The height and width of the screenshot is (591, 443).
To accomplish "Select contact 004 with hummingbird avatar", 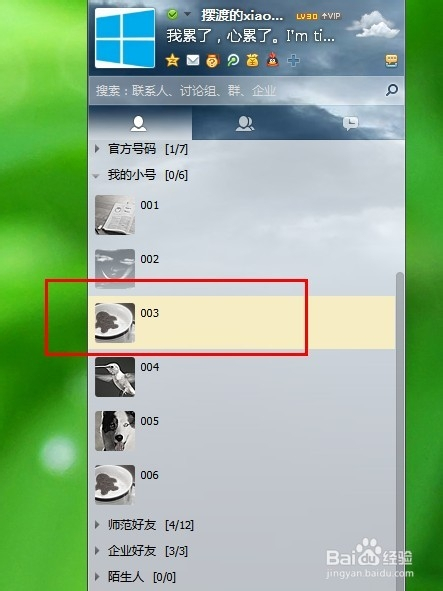I will coord(242,377).
